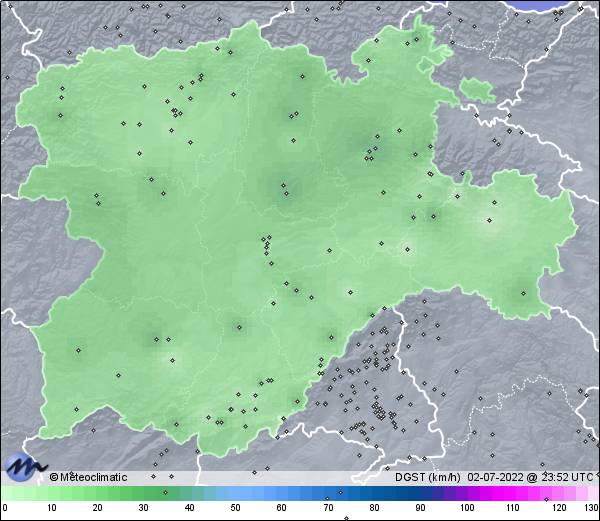Click the scale label 40
Screen dimensions: 600x521
pyautogui.click(x=189, y=508)
